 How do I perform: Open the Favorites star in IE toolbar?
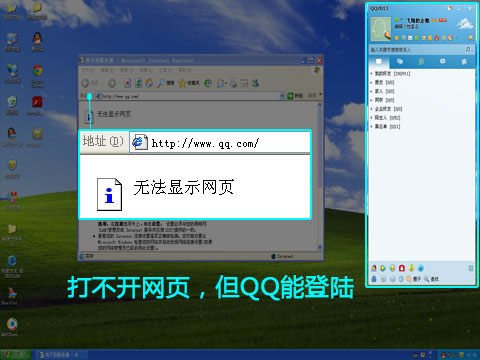click(189, 83)
